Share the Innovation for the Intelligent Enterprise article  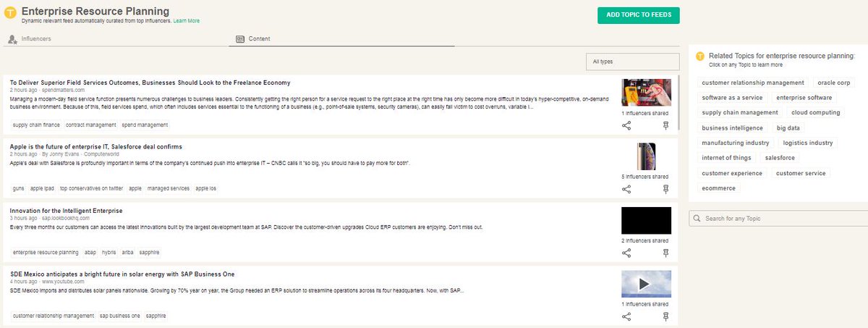click(626, 253)
